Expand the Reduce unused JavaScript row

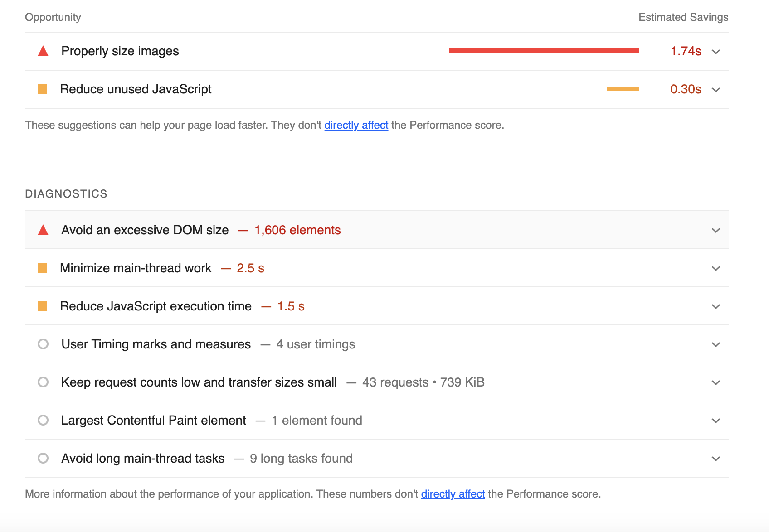pos(715,90)
